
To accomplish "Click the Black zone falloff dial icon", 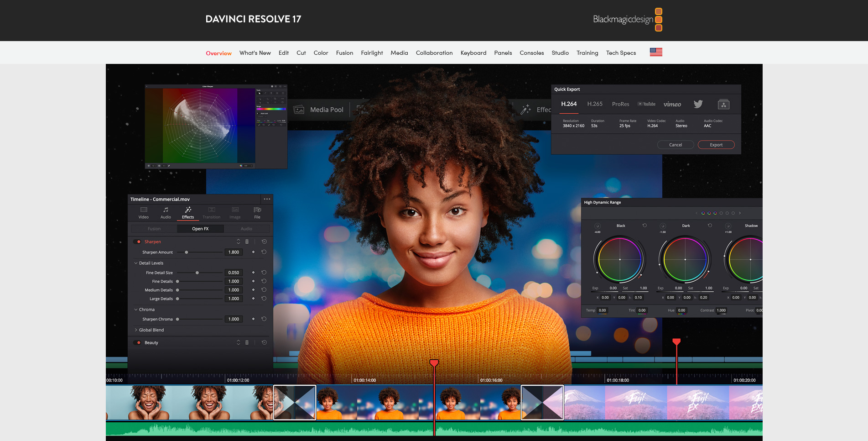I will tap(598, 226).
